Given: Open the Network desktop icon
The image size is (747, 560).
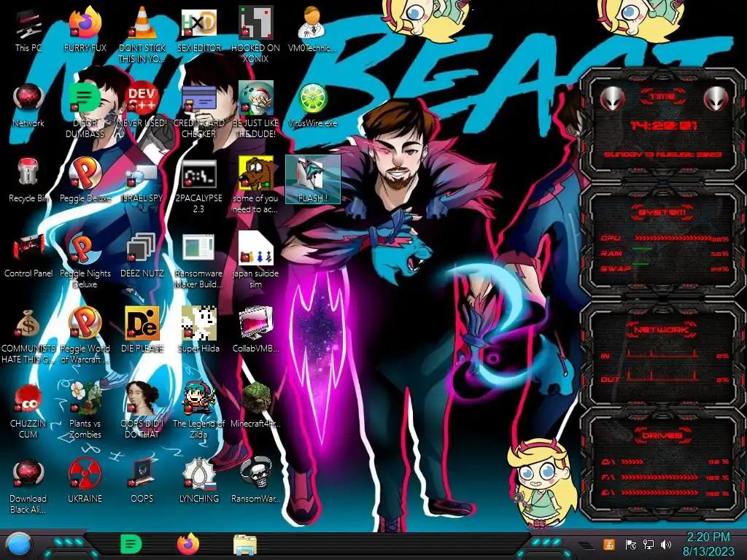Looking at the screenshot, I should 28,105.
